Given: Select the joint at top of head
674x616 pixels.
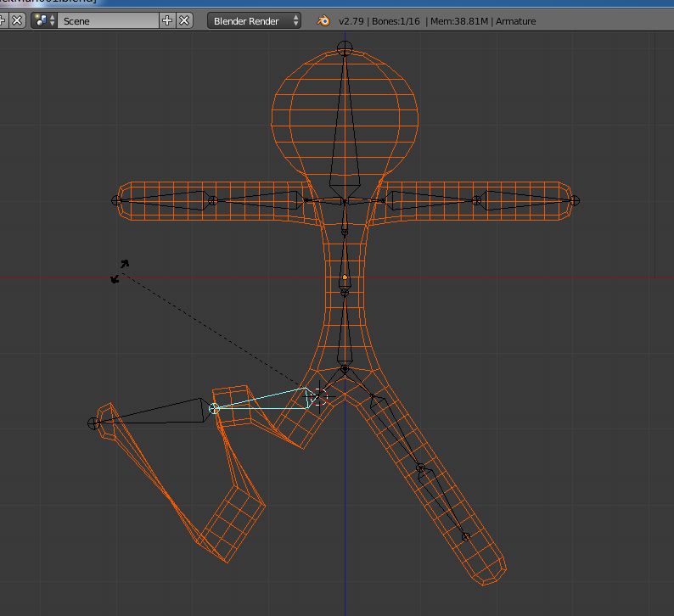Looking at the screenshot, I should [x=345, y=48].
